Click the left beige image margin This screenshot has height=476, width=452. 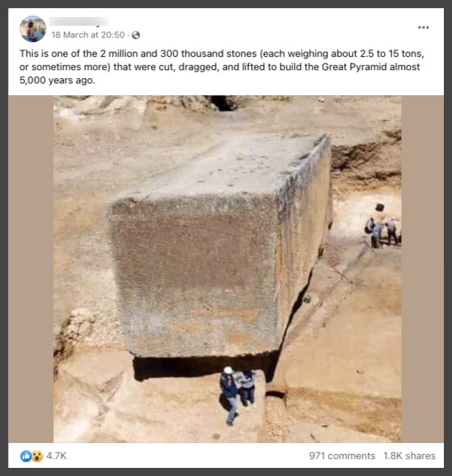[31, 269]
